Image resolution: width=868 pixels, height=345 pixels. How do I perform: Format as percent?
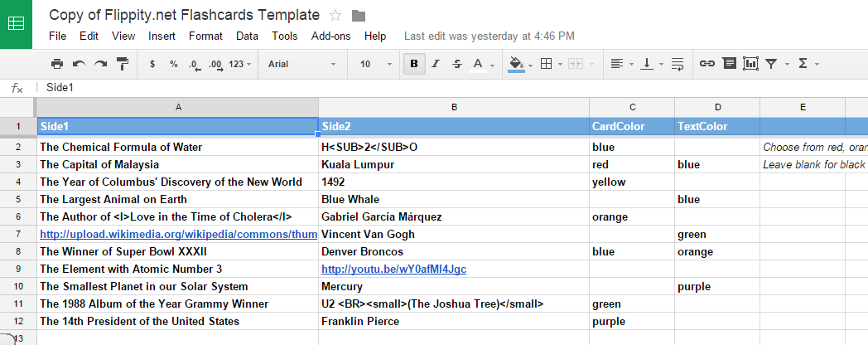pyautogui.click(x=174, y=64)
